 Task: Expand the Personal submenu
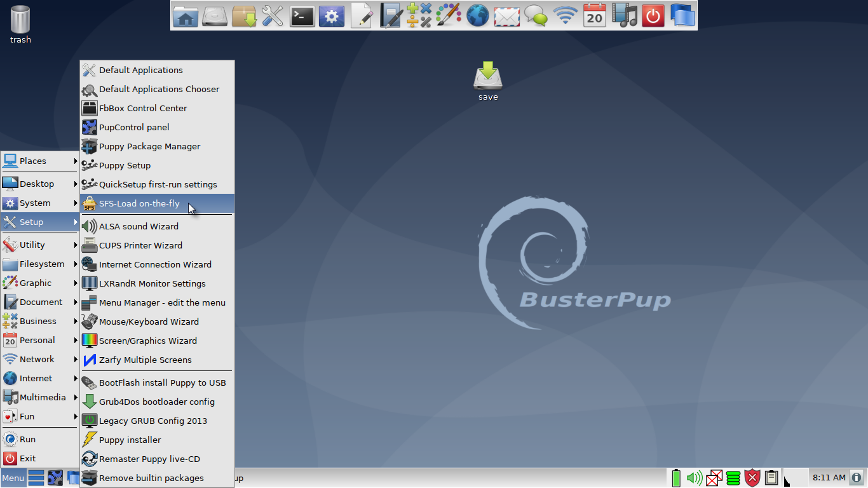[39, 340]
